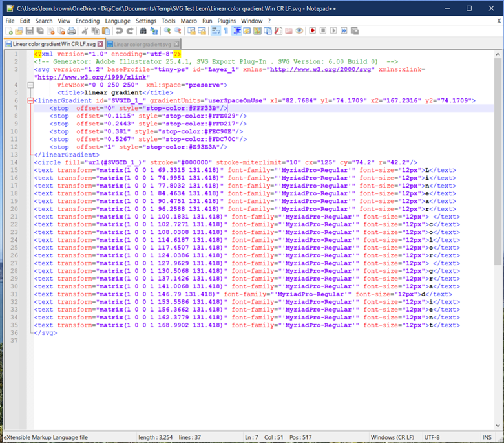Create a new document with New icon
The height and width of the screenshot is (443, 504).
pos(9,31)
